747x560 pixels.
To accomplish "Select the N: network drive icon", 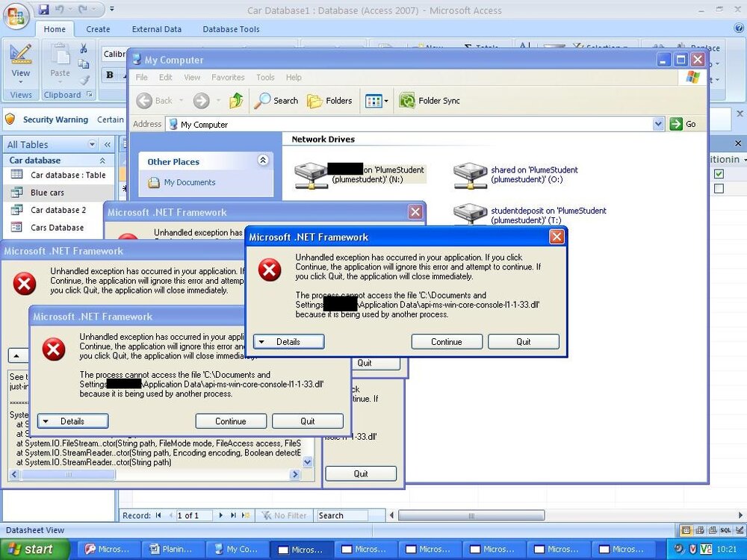I will (x=311, y=175).
